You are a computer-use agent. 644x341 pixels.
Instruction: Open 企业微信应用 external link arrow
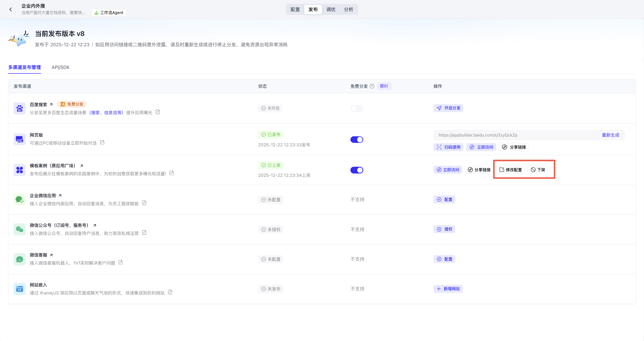60,196
